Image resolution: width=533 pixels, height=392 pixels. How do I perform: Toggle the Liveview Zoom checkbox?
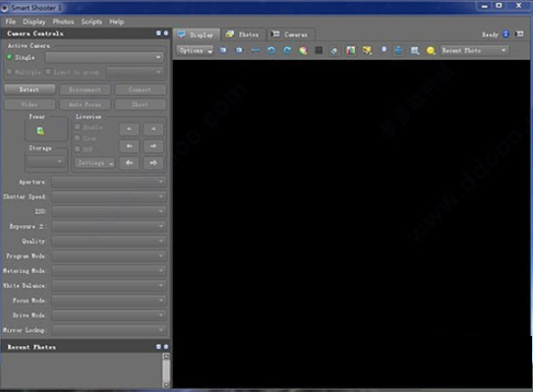(x=78, y=138)
